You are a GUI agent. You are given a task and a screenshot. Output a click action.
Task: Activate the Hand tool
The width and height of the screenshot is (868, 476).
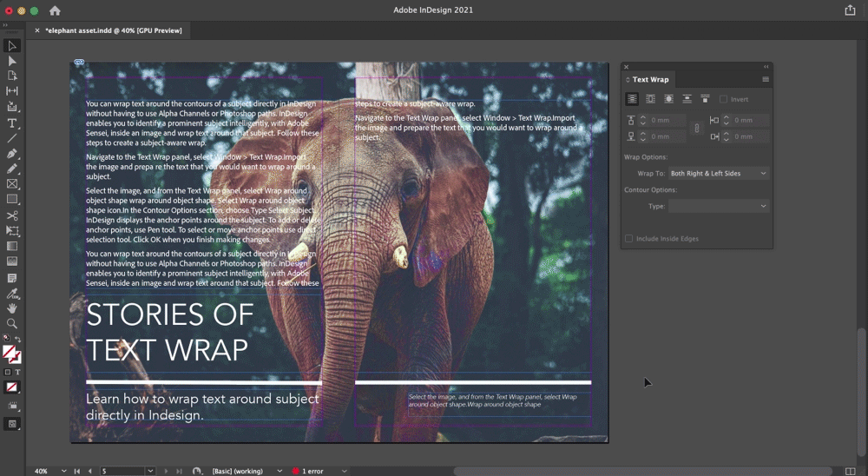[x=12, y=308]
